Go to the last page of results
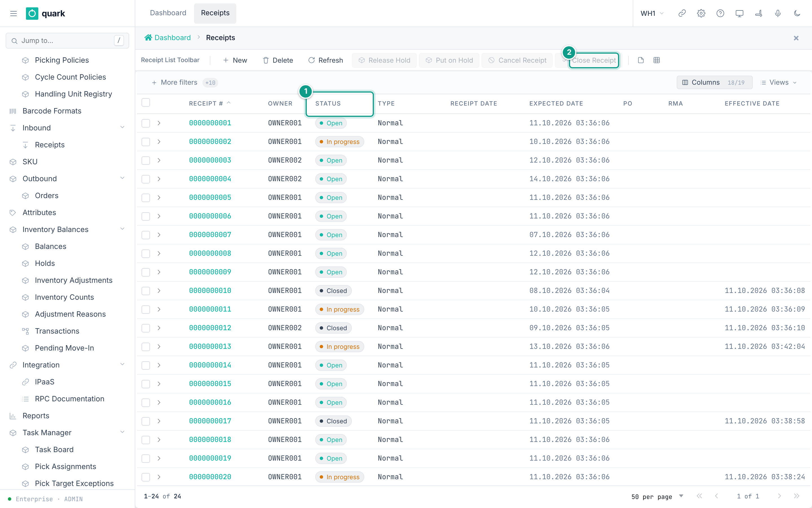This screenshot has height=508, width=812. coord(796,496)
